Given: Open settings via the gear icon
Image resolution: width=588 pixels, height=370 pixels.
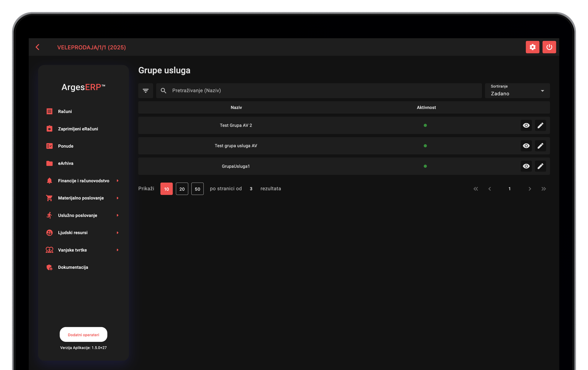Looking at the screenshot, I should pyautogui.click(x=532, y=47).
